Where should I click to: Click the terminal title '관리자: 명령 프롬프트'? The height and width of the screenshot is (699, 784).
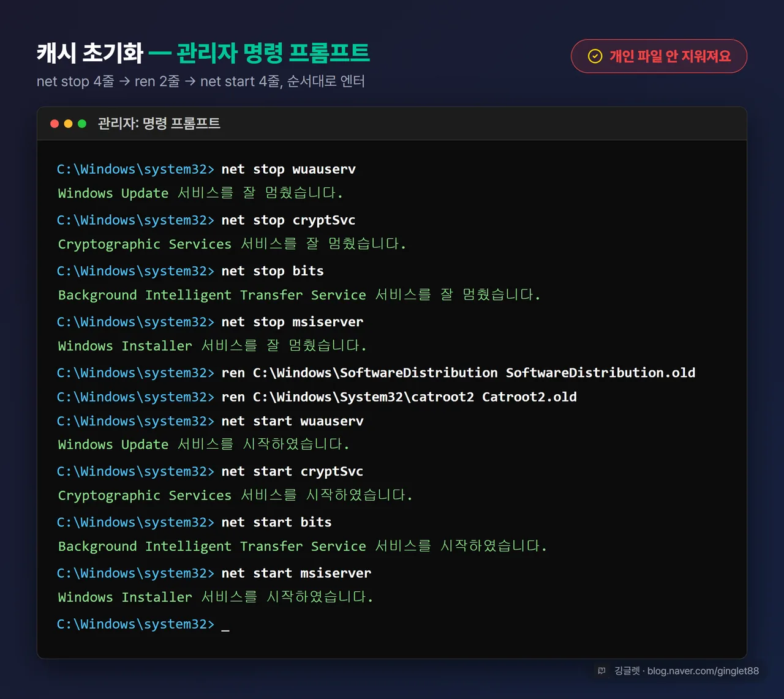(159, 124)
